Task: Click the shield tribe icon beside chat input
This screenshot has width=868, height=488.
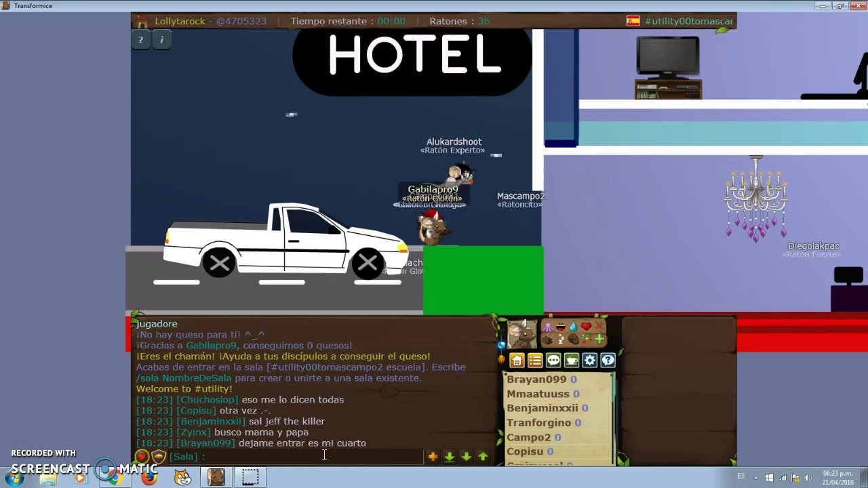Action: click(159, 457)
